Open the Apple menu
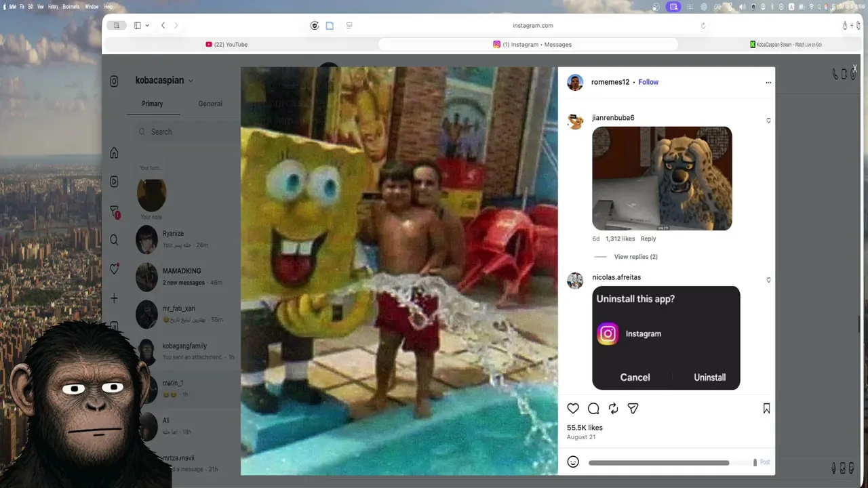868x488 pixels. pos(5,6)
